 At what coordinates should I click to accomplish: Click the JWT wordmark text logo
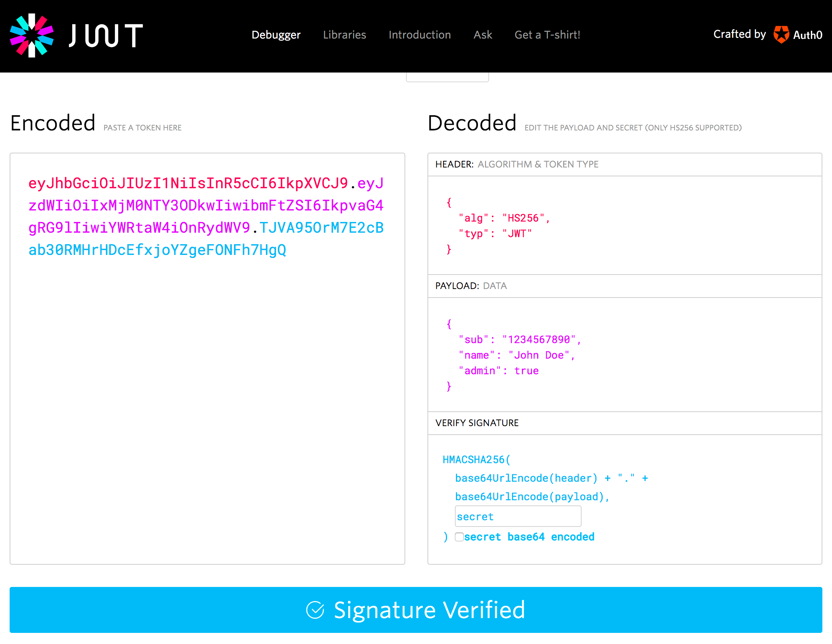(106, 36)
